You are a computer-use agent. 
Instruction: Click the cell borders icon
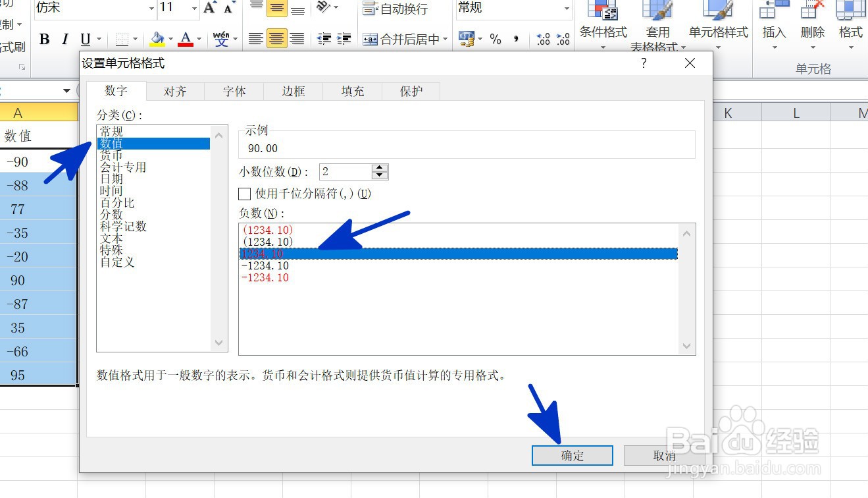[122, 40]
